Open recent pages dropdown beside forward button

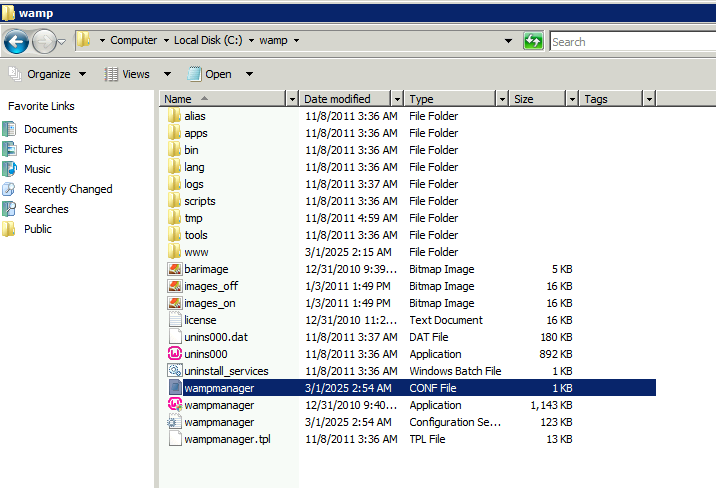(62, 42)
